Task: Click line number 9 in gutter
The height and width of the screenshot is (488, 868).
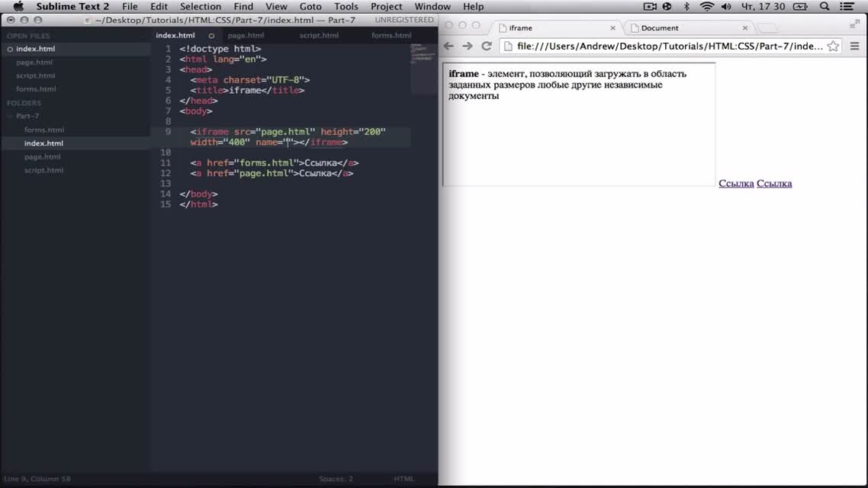Action: (x=168, y=132)
